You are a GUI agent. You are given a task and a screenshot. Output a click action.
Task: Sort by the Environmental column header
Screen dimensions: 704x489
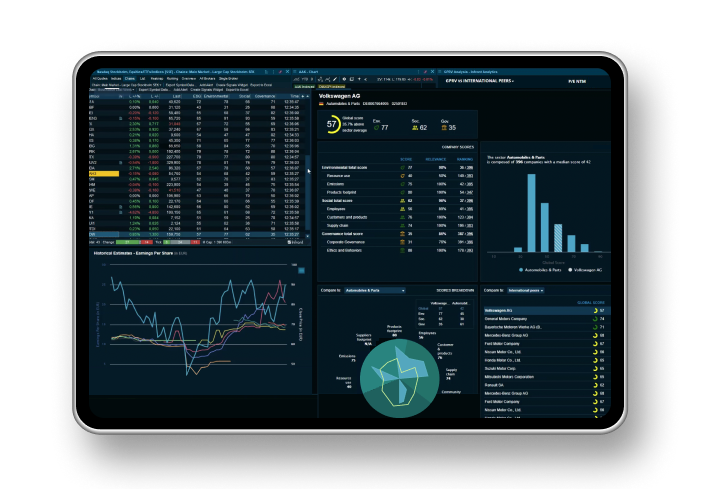tap(216, 96)
